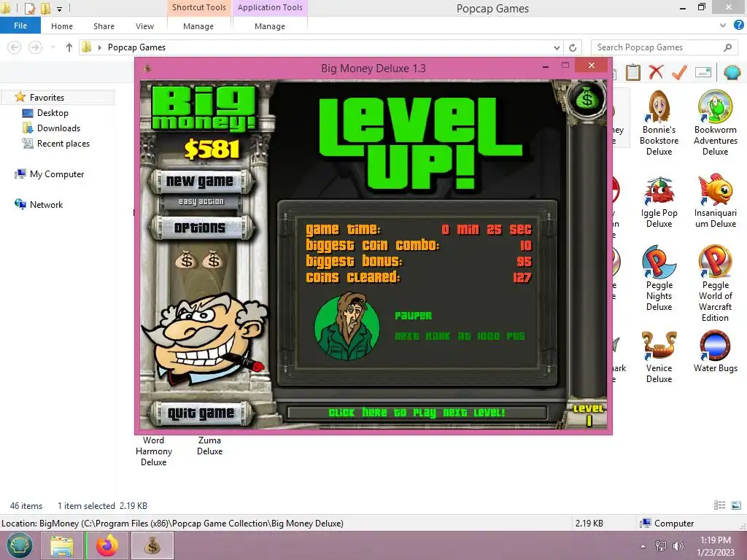747x560 pixels.
Task: Click the Big Money logo in the game
Action: coord(204,108)
